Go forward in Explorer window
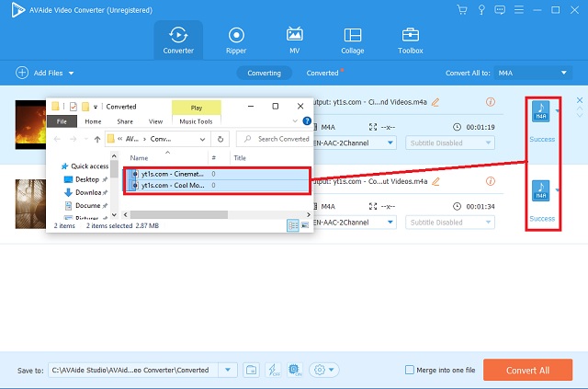The image size is (588, 389). tap(73, 139)
